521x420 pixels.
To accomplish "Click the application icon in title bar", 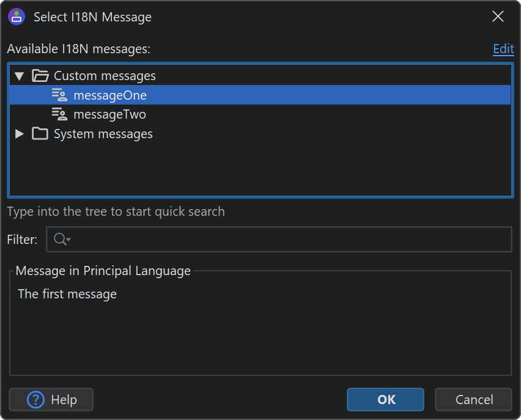I will click(x=17, y=17).
